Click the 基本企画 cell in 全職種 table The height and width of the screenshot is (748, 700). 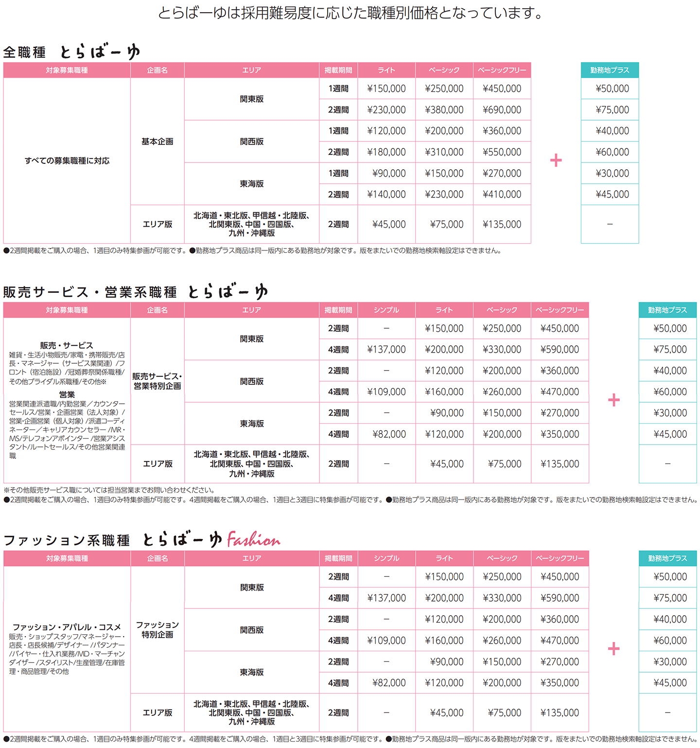(x=157, y=142)
